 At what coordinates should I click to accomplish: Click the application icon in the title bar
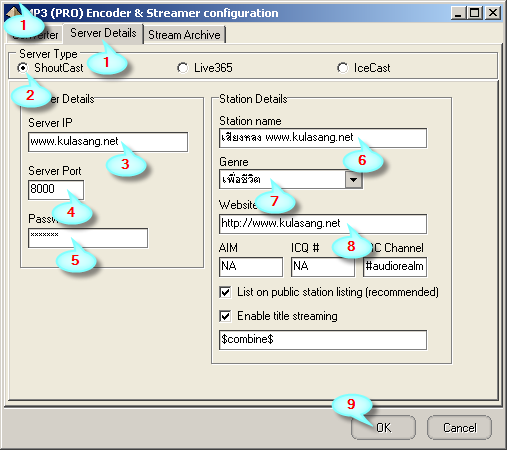(x=12, y=13)
